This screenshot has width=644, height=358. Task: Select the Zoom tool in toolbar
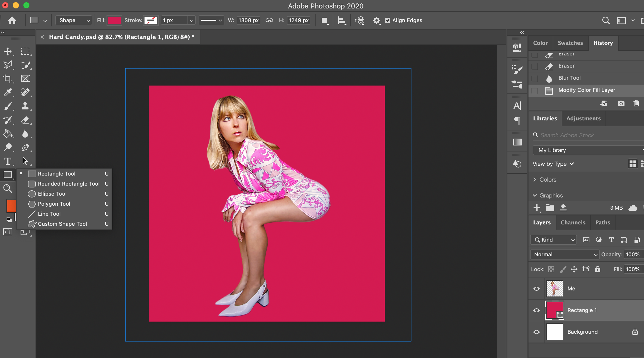(x=8, y=189)
